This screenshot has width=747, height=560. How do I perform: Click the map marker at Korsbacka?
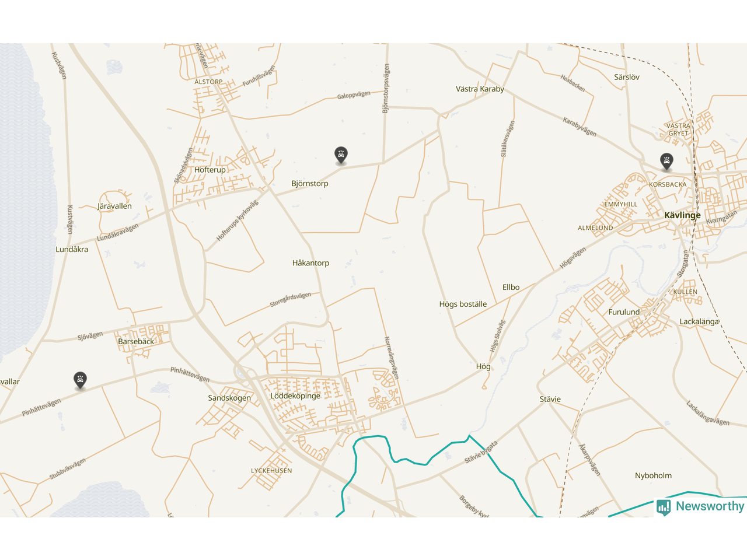click(666, 162)
